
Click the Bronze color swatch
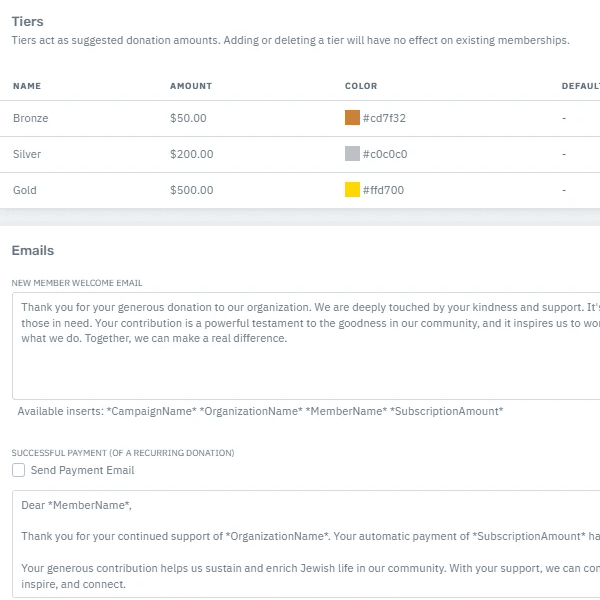point(352,118)
